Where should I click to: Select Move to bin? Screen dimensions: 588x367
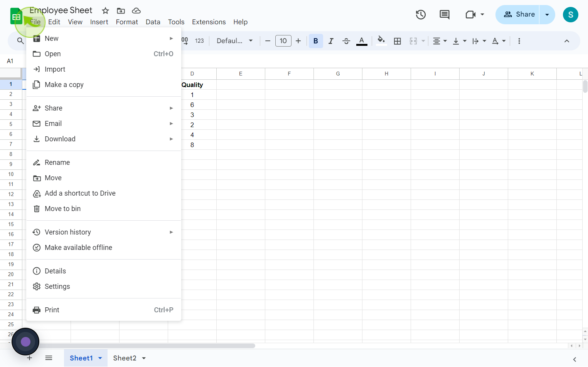(104, 209)
